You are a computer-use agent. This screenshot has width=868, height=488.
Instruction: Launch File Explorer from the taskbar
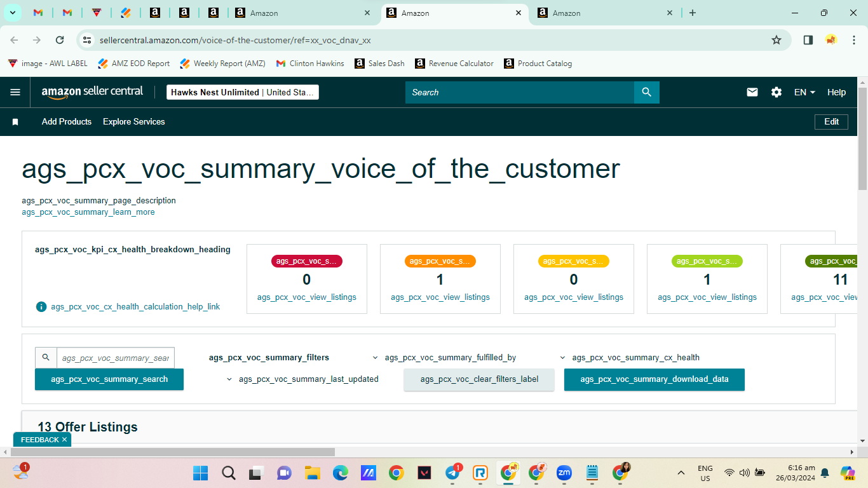pyautogui.click(x=312, y=473)
